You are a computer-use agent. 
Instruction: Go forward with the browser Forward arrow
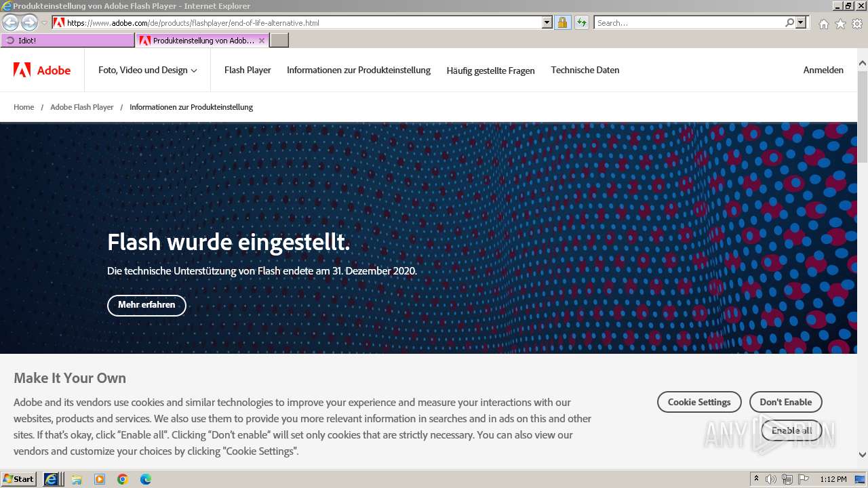[29, 22]
